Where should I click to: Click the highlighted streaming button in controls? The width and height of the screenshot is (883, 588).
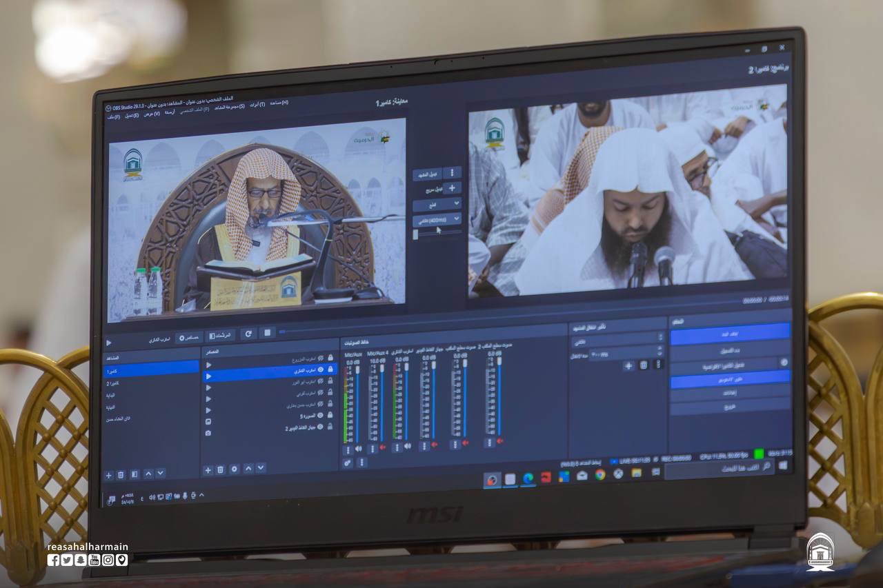(x=731, y=334)
